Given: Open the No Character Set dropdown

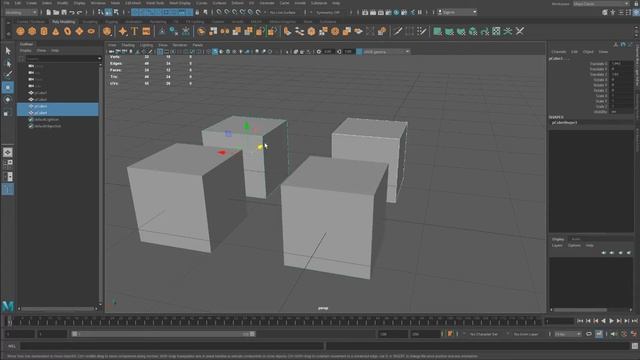Looking at the screenshot, I should click(x=484, y=334).
